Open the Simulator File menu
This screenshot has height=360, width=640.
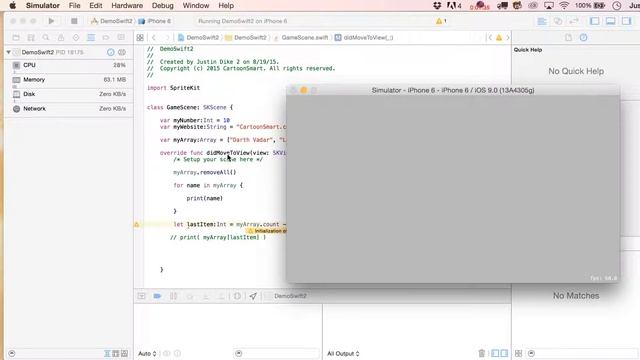[74, 6]
